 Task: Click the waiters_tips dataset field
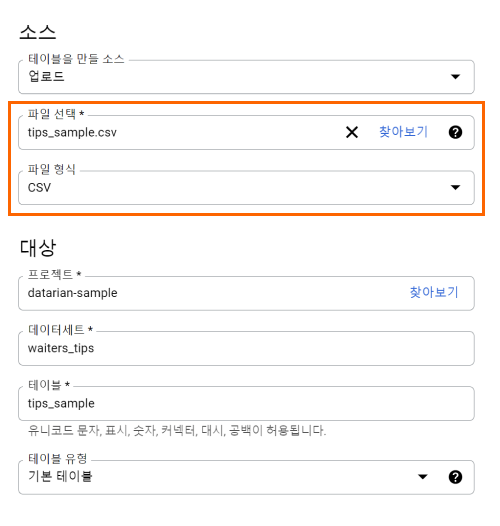coord(246,348)
